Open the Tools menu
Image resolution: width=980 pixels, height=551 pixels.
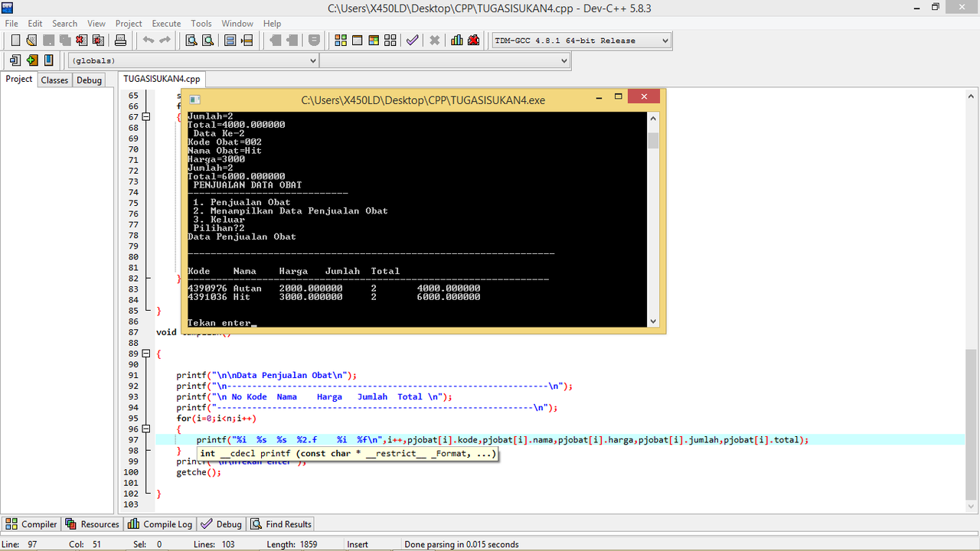pyautogui.click(x=201, y=23)
